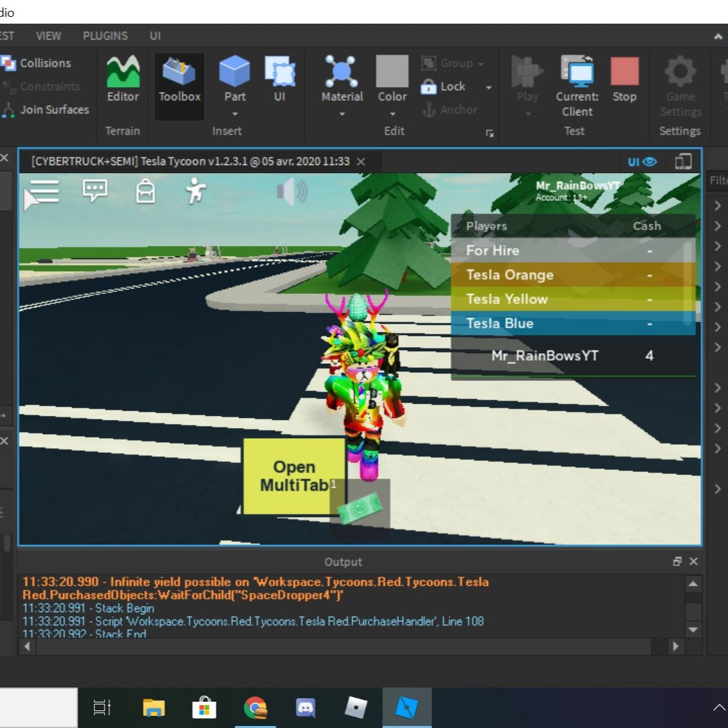Switch to the VIEW ribbon tab
728x728 pixels.
click(49, 36)
